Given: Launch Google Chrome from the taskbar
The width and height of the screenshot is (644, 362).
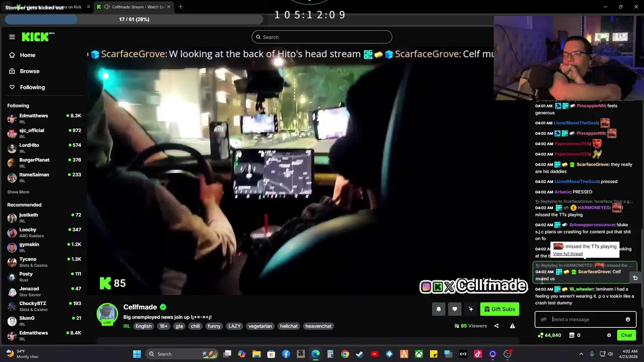Looking at the screenshot, I should pyautogui.click(x=345, y=354).
